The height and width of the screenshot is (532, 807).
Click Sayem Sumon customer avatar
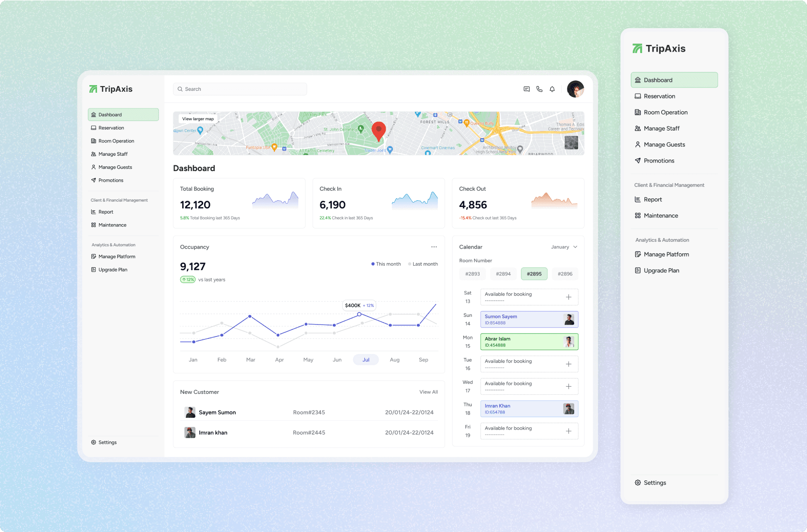click(190, 413)
